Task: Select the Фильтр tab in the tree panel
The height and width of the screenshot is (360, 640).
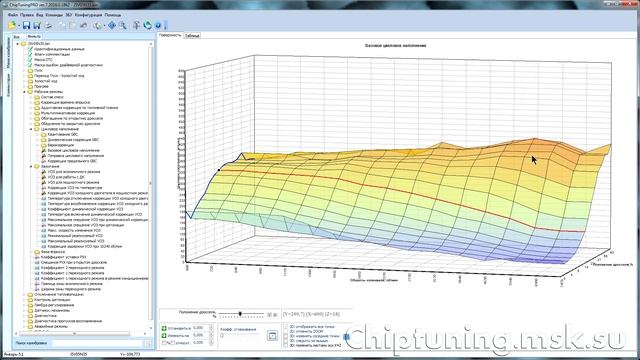Action: click(x=34, y=36)
